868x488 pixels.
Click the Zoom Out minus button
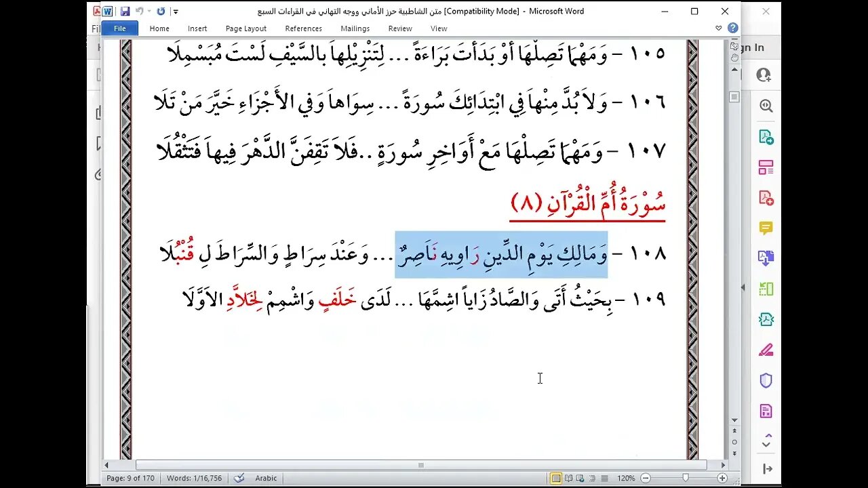(x=647, y=478)
